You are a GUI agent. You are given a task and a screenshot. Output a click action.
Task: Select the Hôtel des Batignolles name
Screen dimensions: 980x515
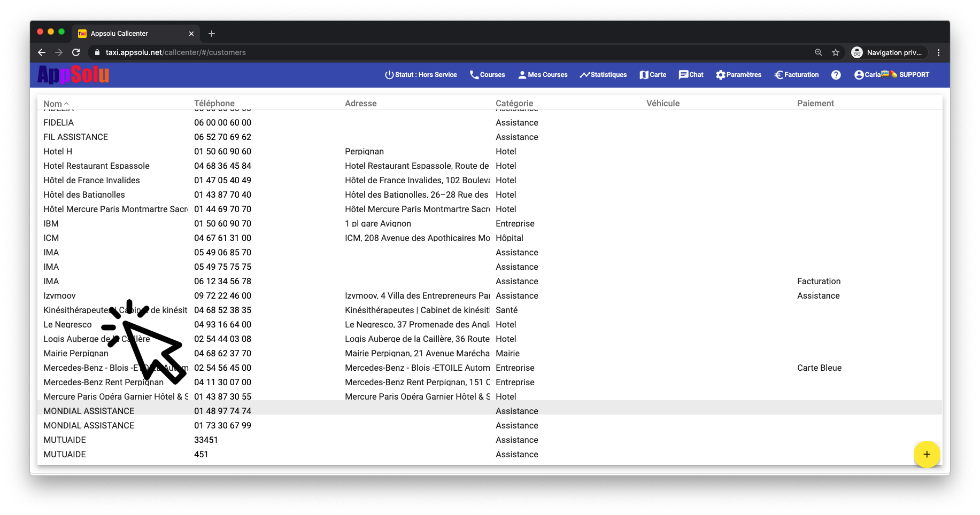click(84, 195)
